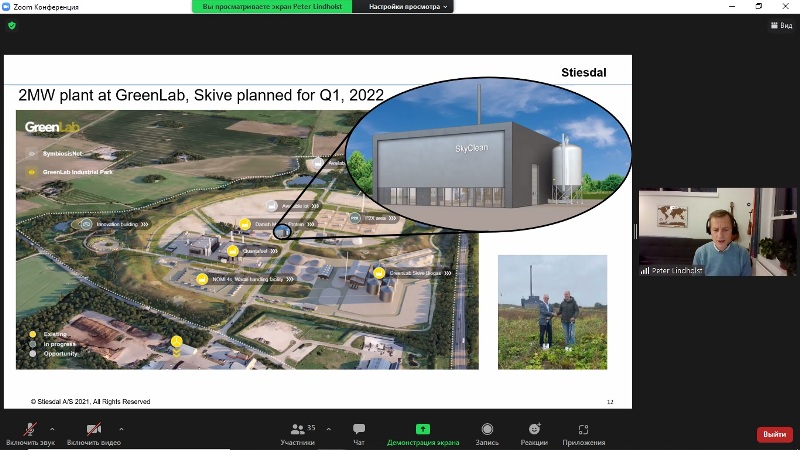The image size is (800, 450).
Task: Click Zoom app icon in title bar
Action: pos(6,7)
